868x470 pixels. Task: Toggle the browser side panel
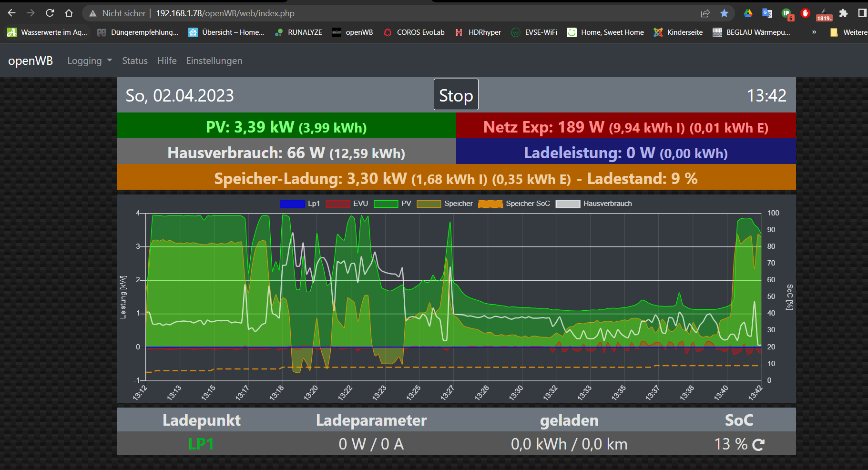pyautogui.click(x=862, y=13)
